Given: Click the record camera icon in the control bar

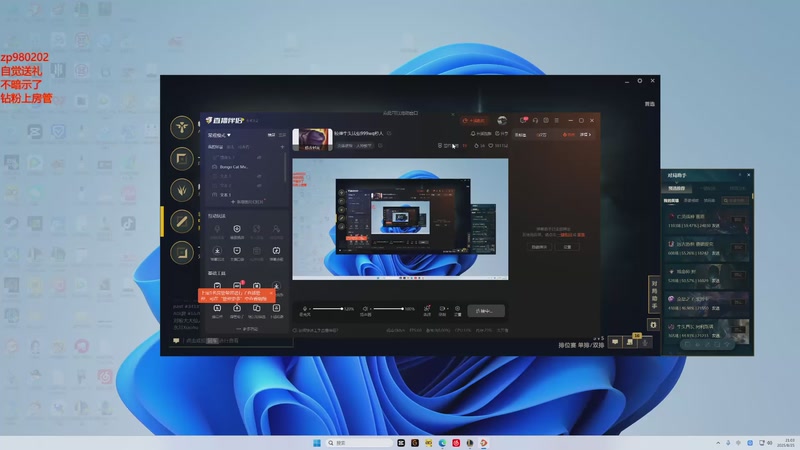Looking at the screenshot, I should (x=442, y=310).
